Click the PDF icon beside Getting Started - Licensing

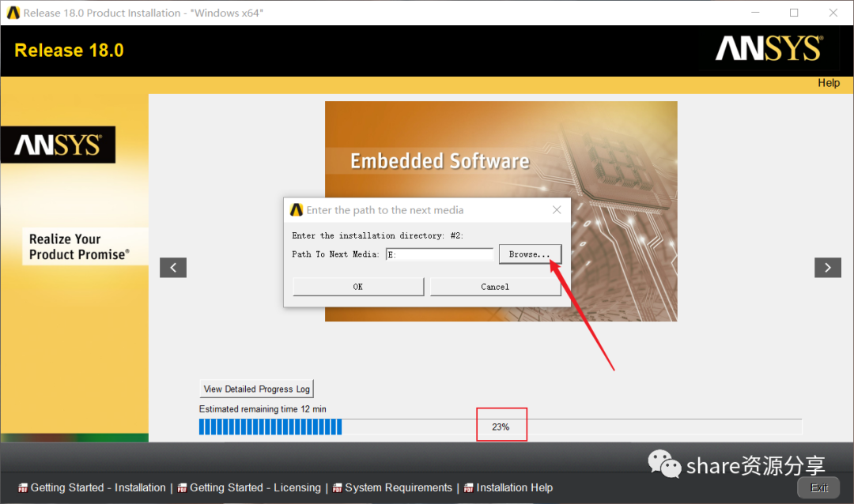pyautogui.click(x=182, y=488)
